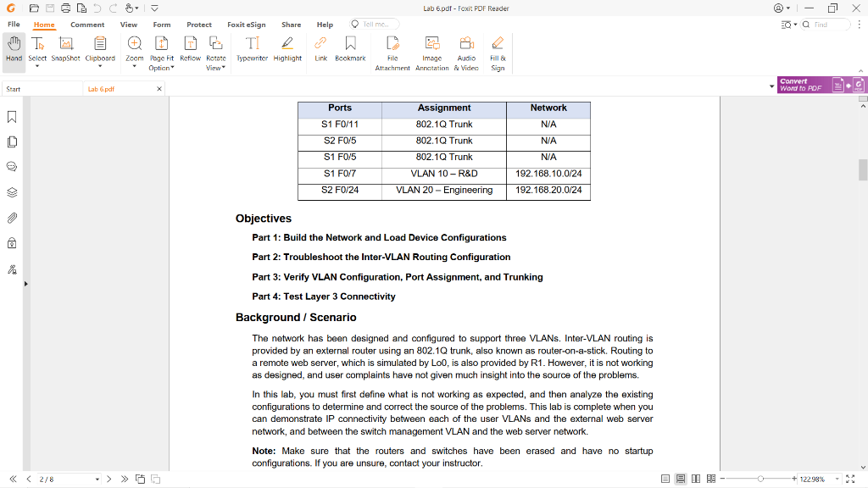Open the zoom percentage dropdown

pyautogui.click(x=837, y=480)
